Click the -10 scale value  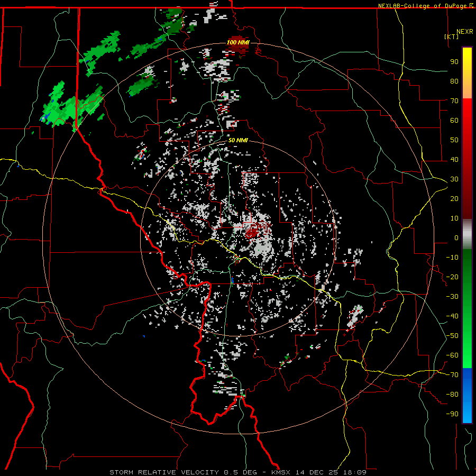point(452,258)
